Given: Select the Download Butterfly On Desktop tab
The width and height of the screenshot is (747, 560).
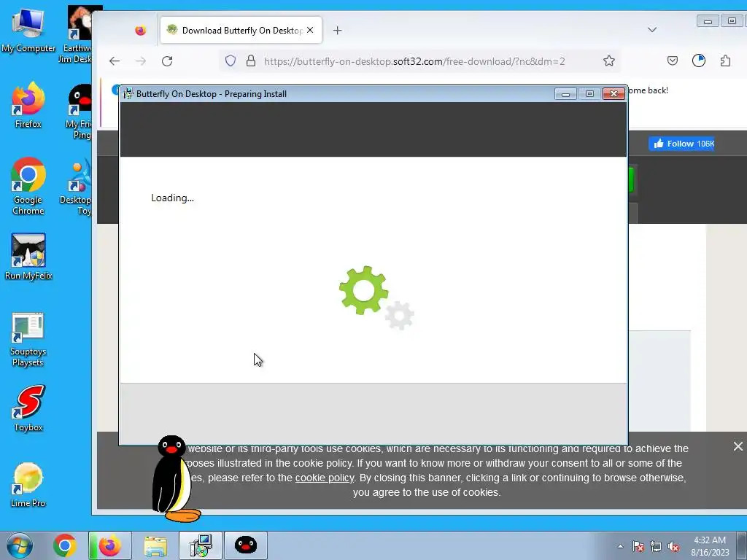Looking at the screenshot, I should point(241,30).
